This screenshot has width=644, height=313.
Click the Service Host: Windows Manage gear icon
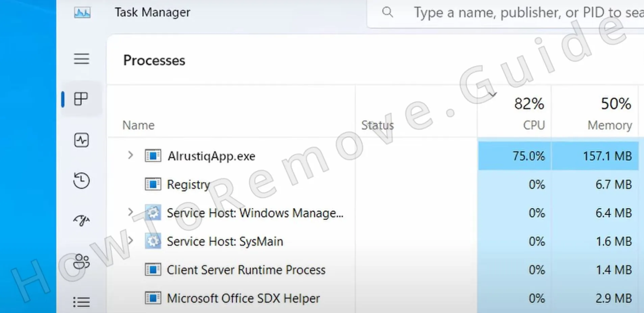click(153, 213)
